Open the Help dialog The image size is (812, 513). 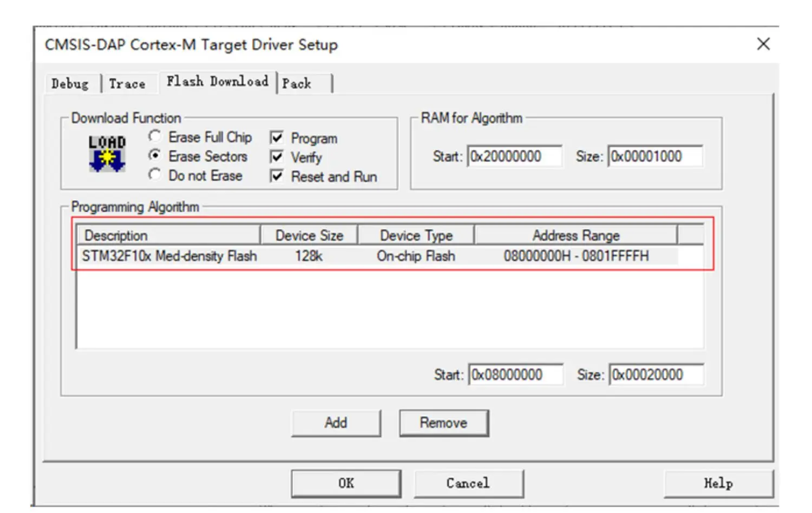718,482
